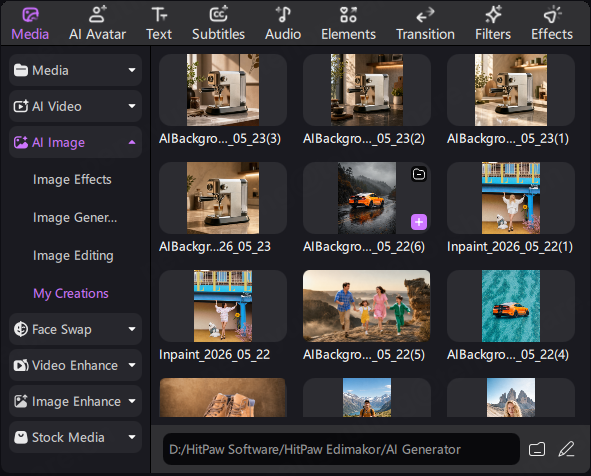The height and width of the screenshot is (476, 591).
Task: Click the AI Video sidebar icon
Action: click(21, 106)
